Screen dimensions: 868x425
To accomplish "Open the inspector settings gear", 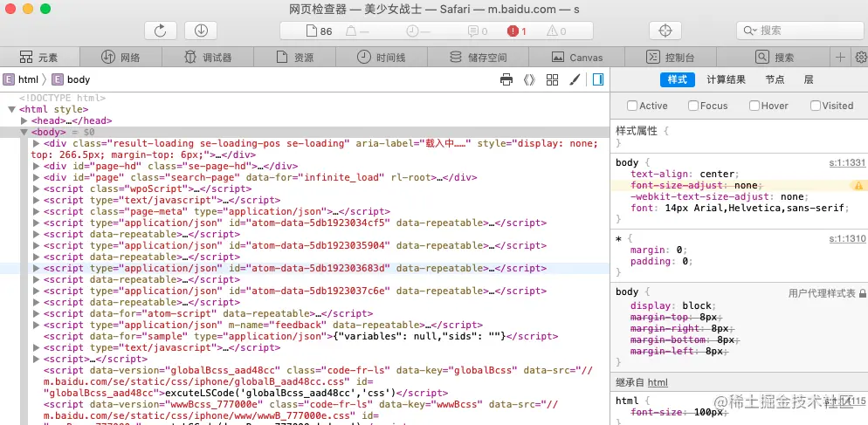I will (x=861, y=57).
